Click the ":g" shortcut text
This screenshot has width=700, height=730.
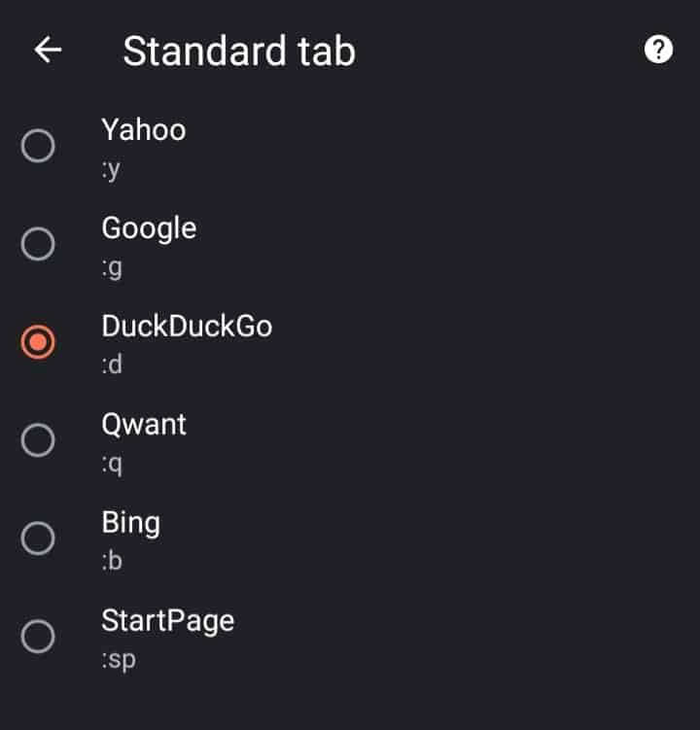point(112,267)
